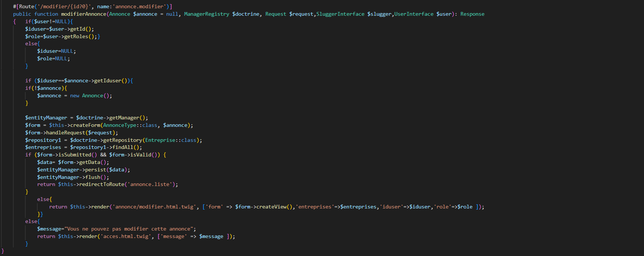Click AnnonceType::class argument
This screenshot has height=256, width=644.
[130, 125]
